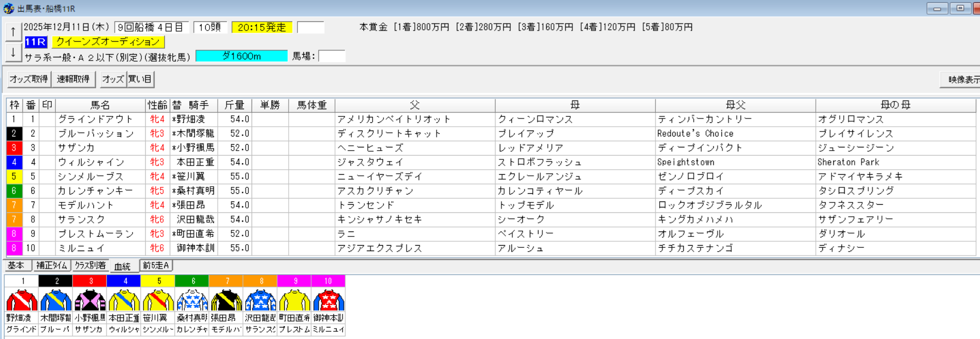
Task: Click the 母父 column header
Action: tap(735, 105)
